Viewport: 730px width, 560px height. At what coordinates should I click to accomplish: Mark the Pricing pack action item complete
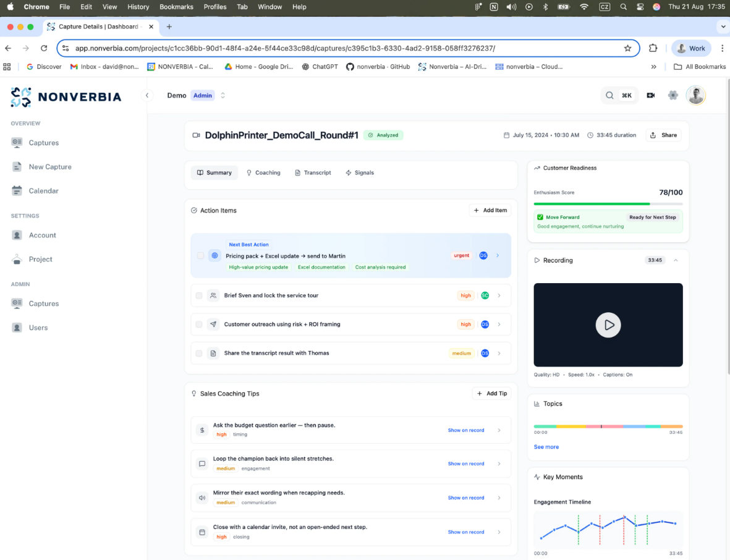198,255
